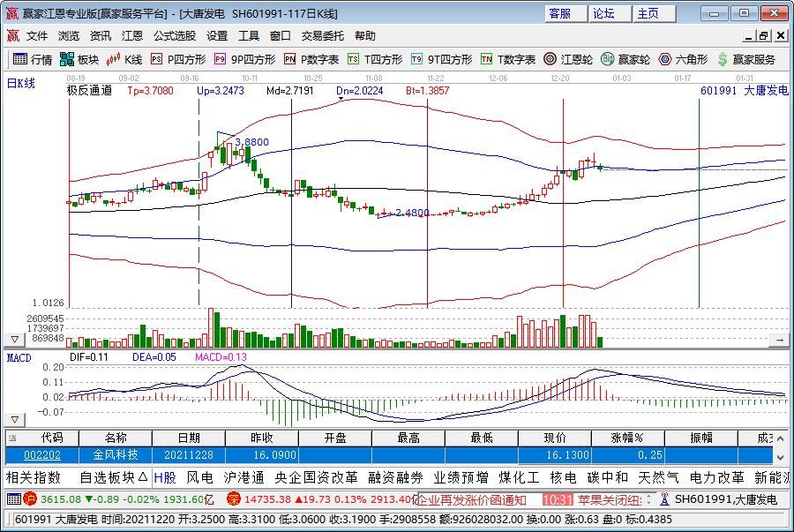Click the 主页 button
Screen dimensions: 794x532
coord(654,13)
